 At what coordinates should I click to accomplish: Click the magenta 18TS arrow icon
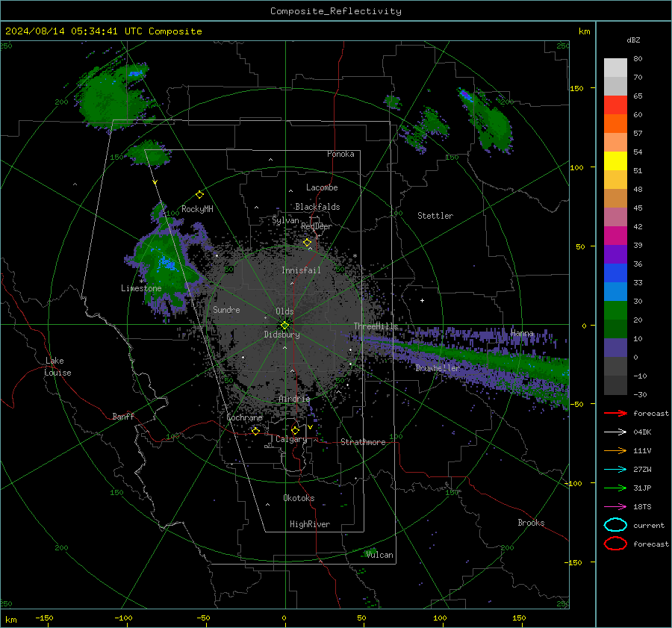[615, 507]
